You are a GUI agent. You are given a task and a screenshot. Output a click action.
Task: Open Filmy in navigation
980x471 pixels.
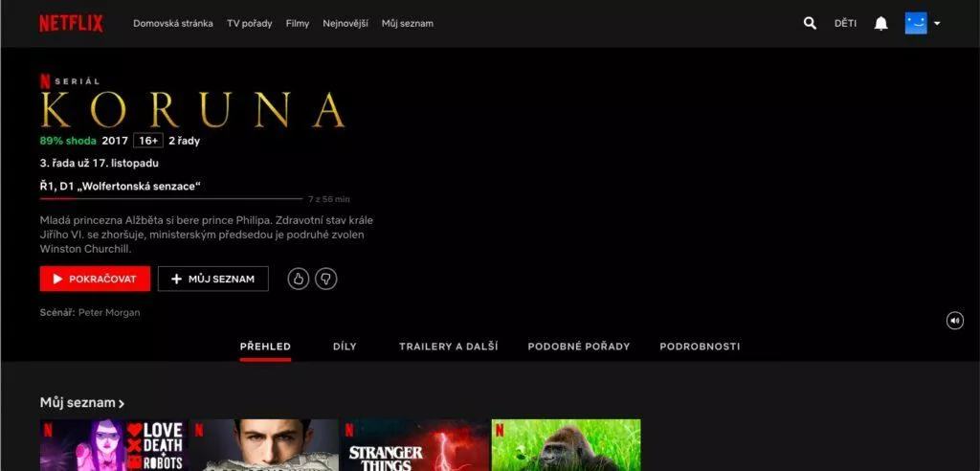tap(298, 24)
